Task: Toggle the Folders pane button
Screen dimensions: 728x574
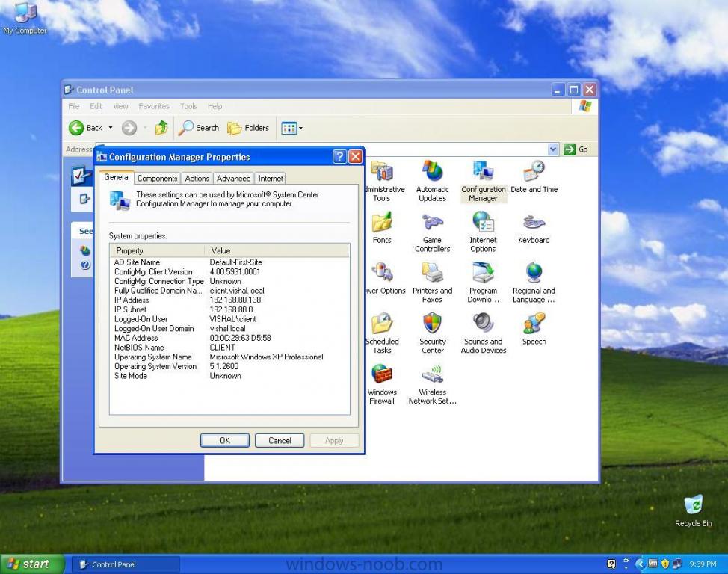Action: click(x=248, y=128)
